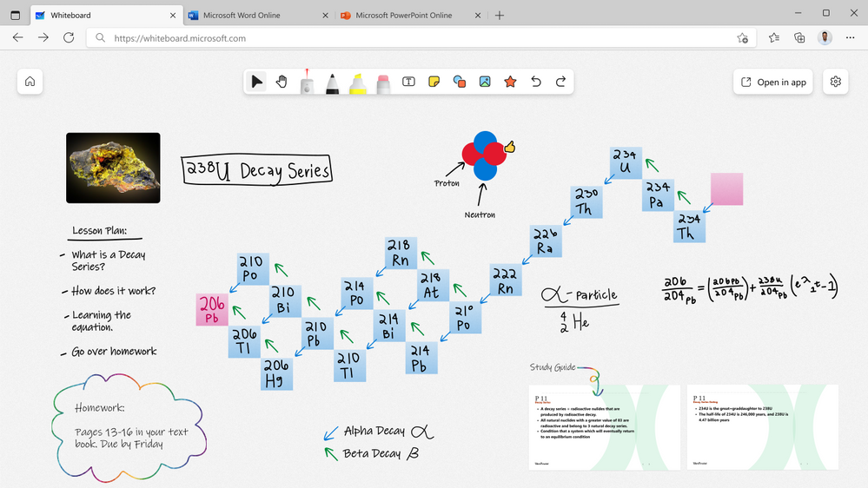Image resolution: width=868 pixels, height=488 pixels.
Task: Select the 234 Pa sticky note
Action: point(659,195)
